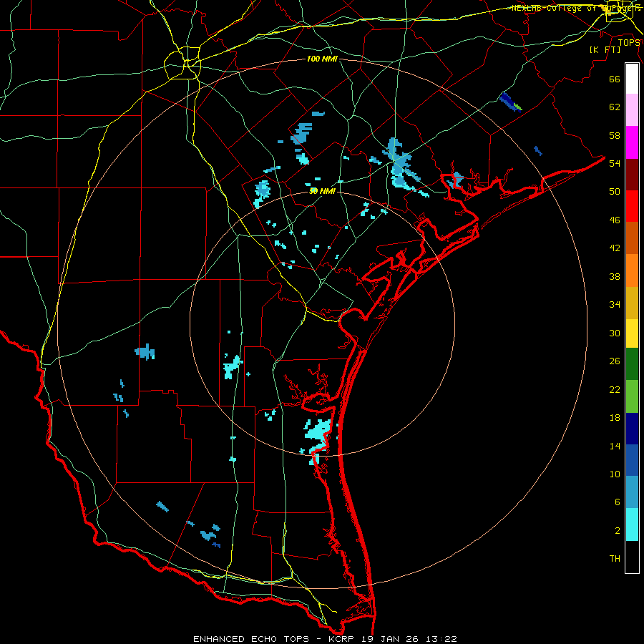Click the "[K FT]" units label
Viewport: 644px width, 644px height.
pyautogui.click(x=605, y=49)
